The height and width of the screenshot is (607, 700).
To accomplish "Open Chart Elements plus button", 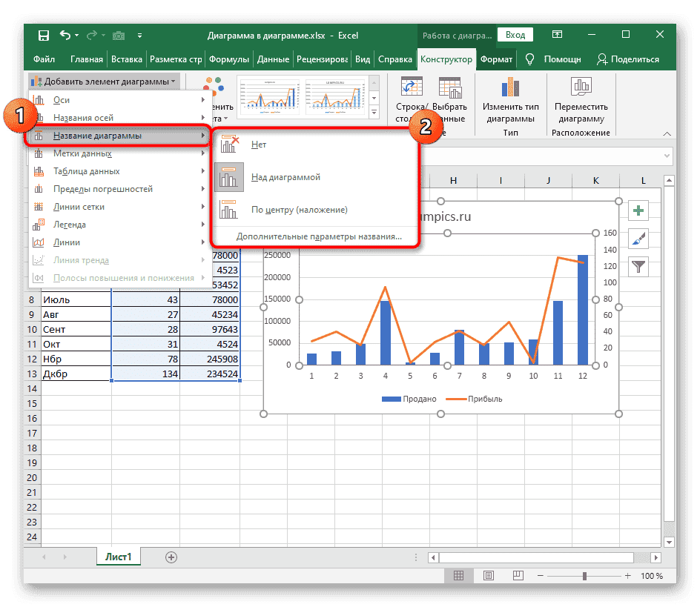I will 638,211.
